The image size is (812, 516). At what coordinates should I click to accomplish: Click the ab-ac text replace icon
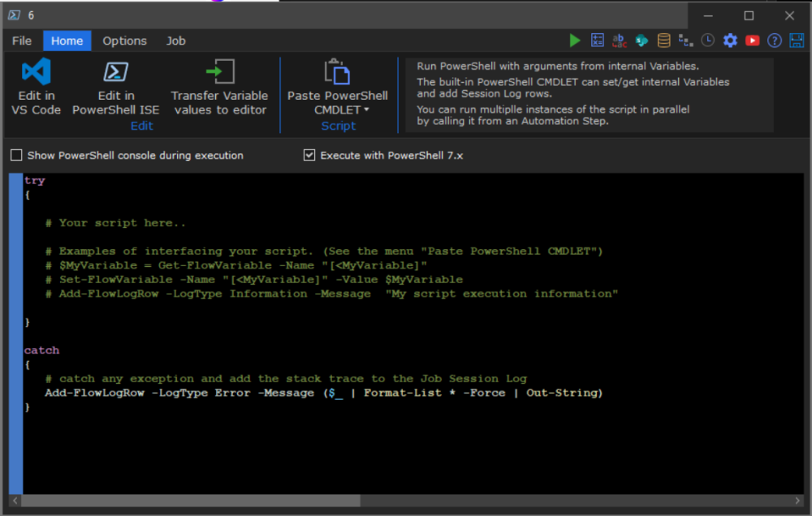[x=620, y=41]
